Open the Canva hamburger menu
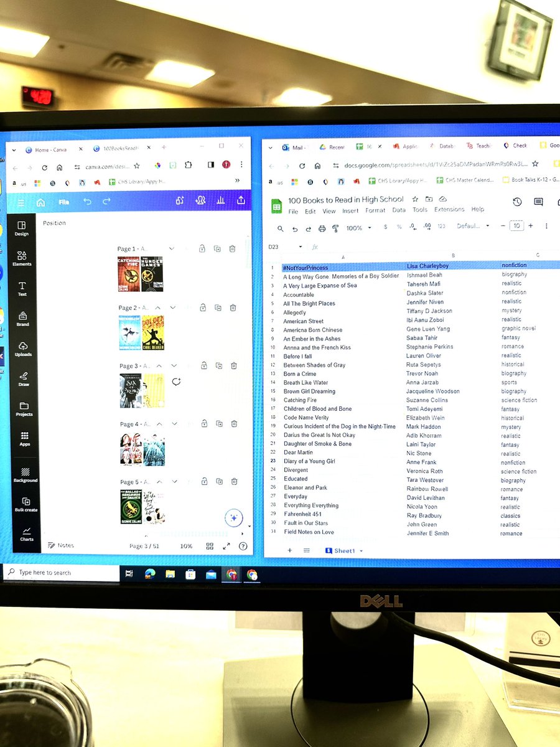This screenshot has height=747, width=560. point(21,202)
